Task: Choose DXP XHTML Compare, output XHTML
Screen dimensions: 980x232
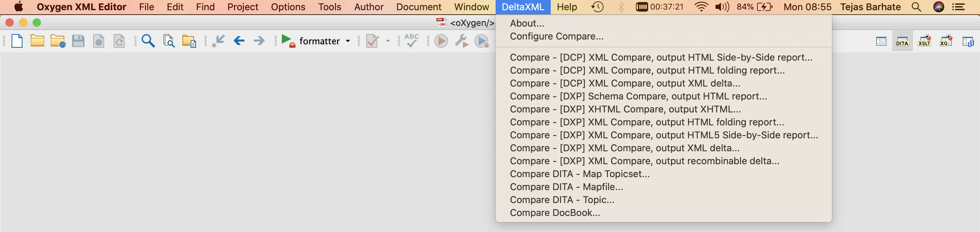Action: click(x=625, y=109)
